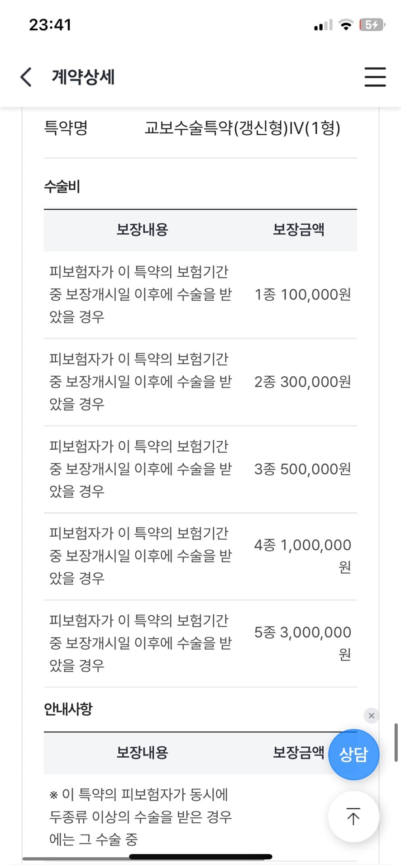Screen dimensions: 401x868
Task: Tap the 교보수술특약(갱신형)IV(1형) rider name
Action: [242, 128]
